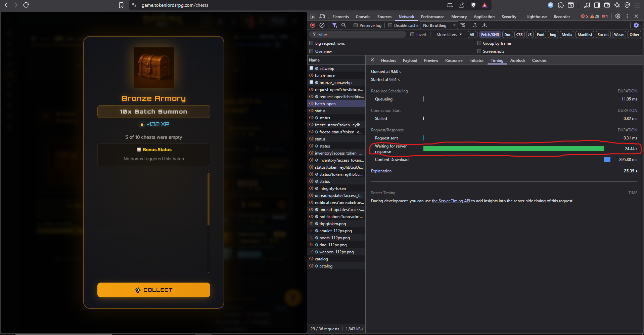Select the inspect element picker icon
This screenshot has width=644, height=335.
click(x=313, y=16)
